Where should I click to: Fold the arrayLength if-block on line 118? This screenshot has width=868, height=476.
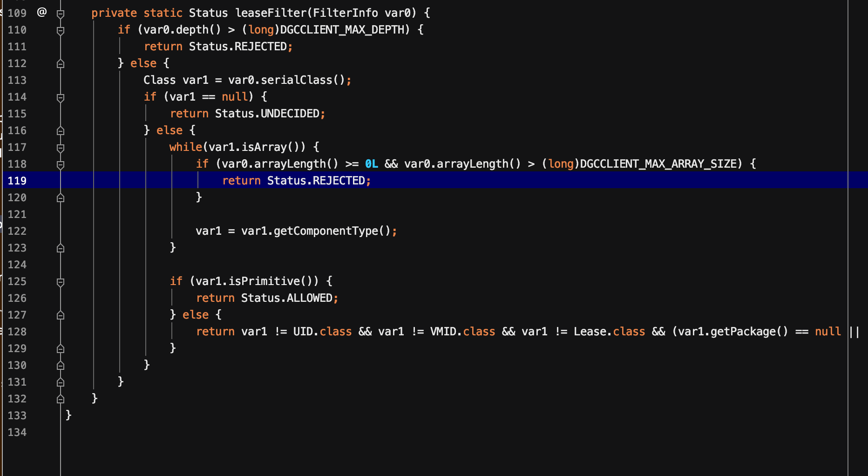61,164
